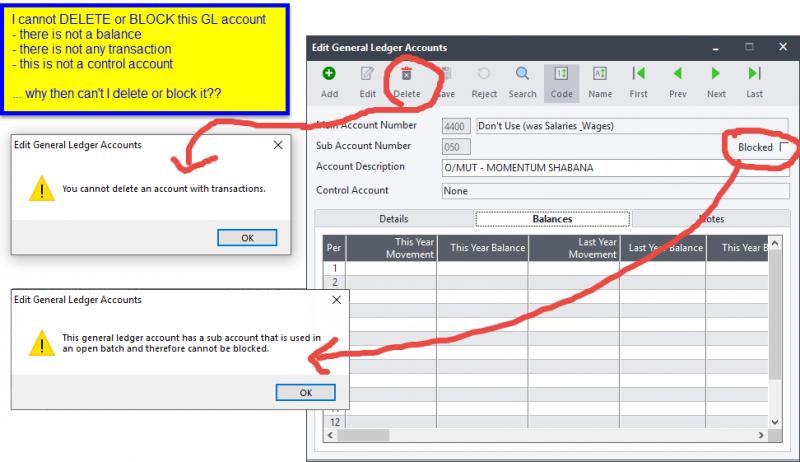Switch to the Balances tab
Screen dimensions: 800x462
552,219
